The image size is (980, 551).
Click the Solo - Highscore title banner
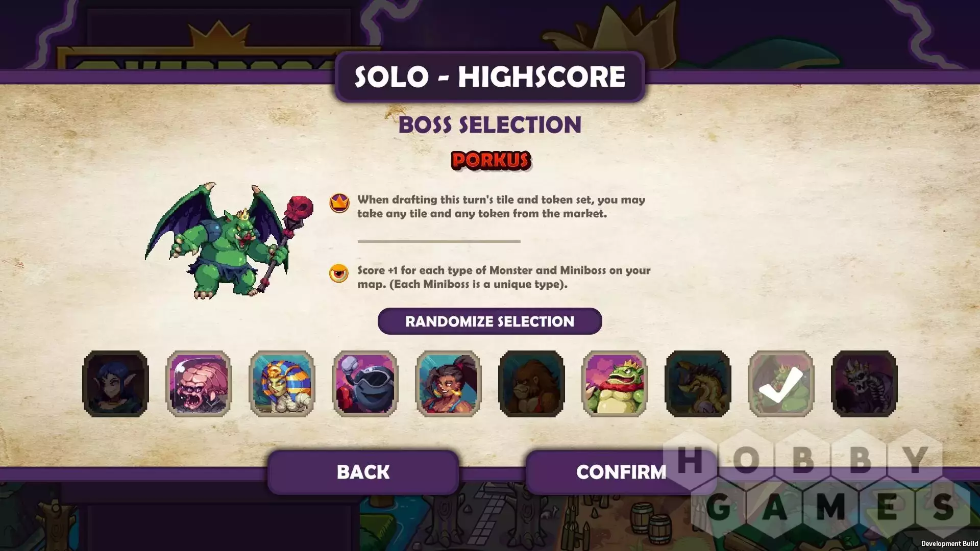[x=490, y=77]
